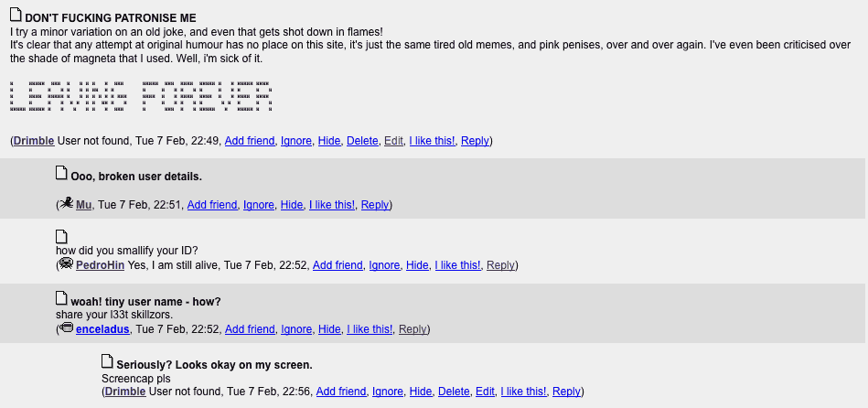This screenshot has height=408, width=868.
Task: Add enceladus as a friend
Action: tap(250, 329)
